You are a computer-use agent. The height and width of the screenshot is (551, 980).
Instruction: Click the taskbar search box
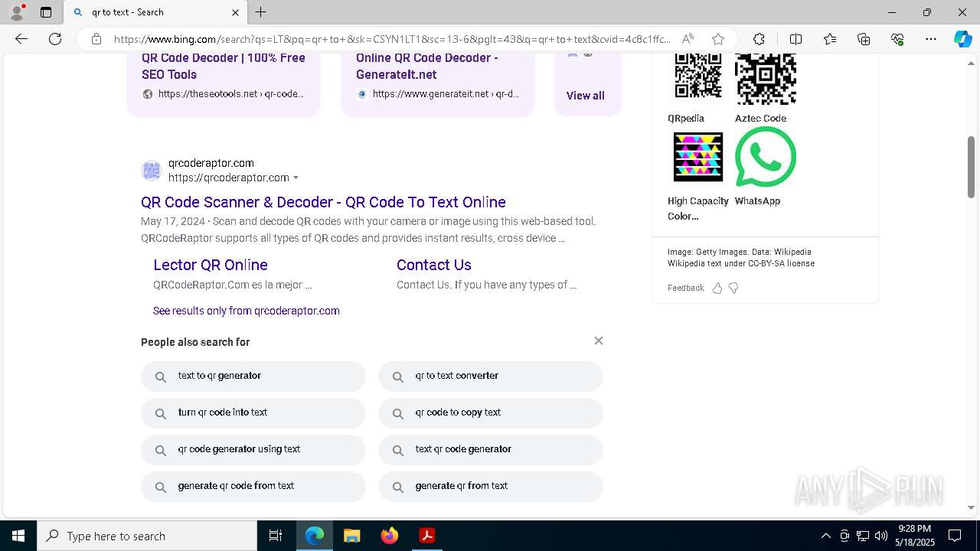[x=147, y=536]
